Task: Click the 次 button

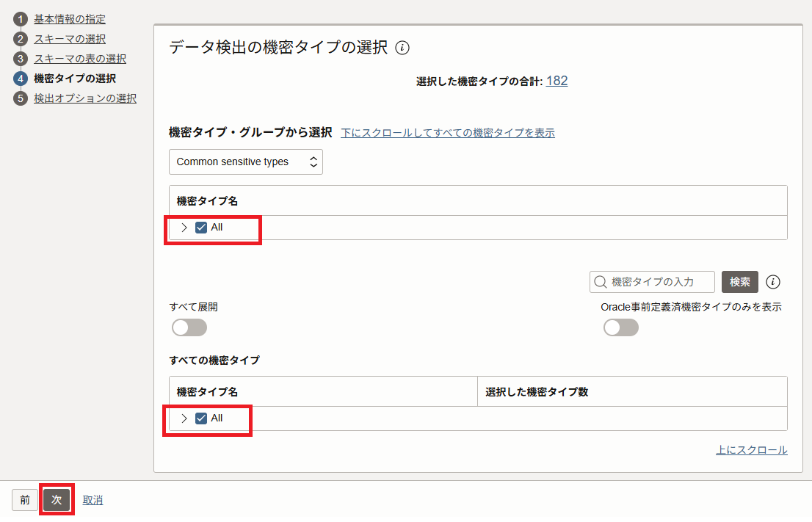Action: point(57,500)
